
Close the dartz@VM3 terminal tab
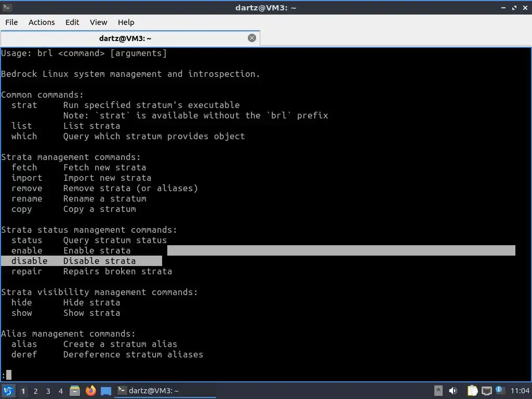point(252,38)
